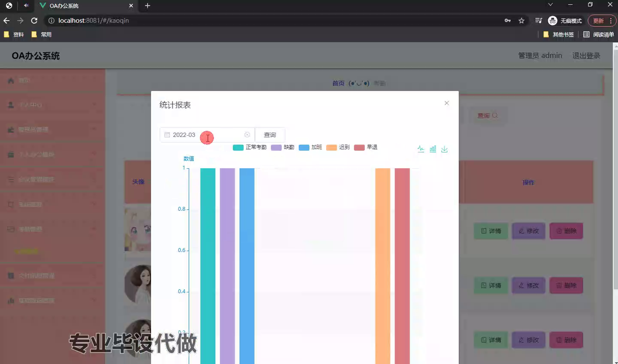This screenshot has height=364, width=618.
Task: Click the red 早退 bar
Action: [x=402, y=266]
